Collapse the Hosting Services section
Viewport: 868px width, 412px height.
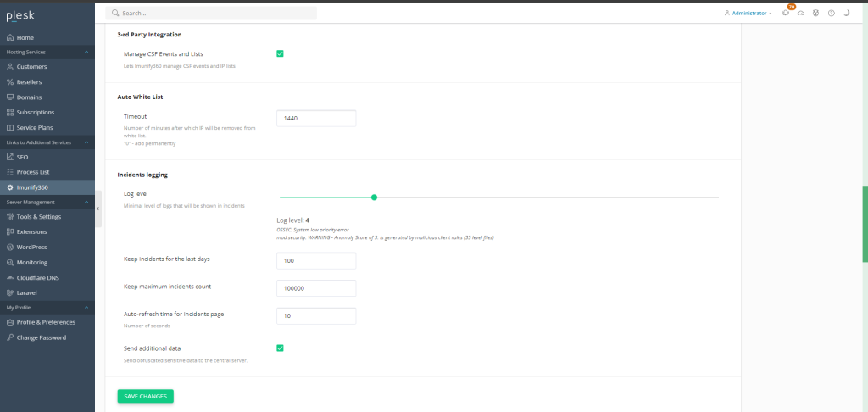86,52
